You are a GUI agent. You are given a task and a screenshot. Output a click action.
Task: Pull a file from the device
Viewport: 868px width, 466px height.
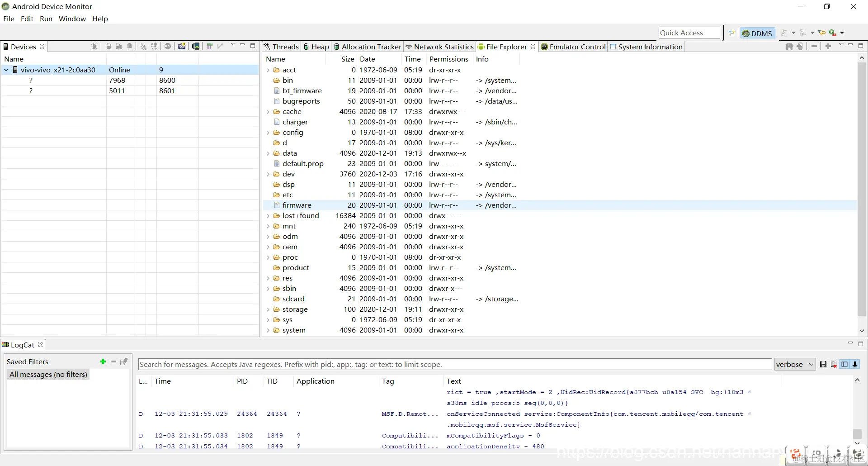click(x=789, y=47)
